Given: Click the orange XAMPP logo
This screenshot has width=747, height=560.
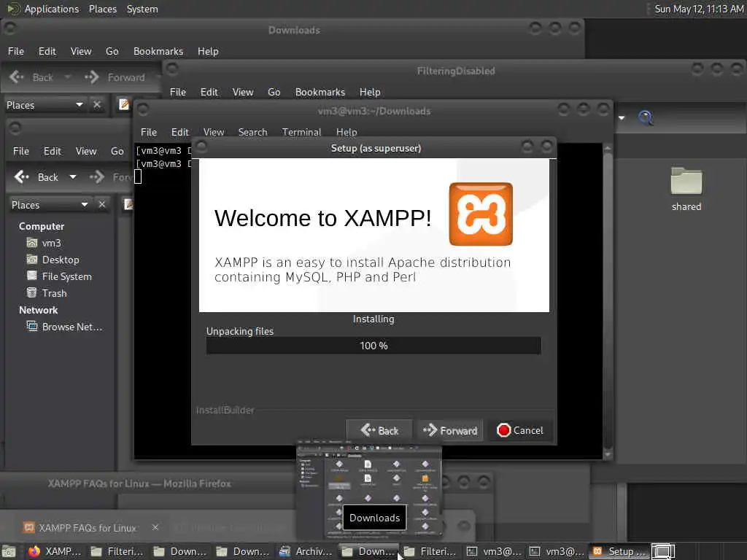Looking at the screenshot, I should 481,214.
